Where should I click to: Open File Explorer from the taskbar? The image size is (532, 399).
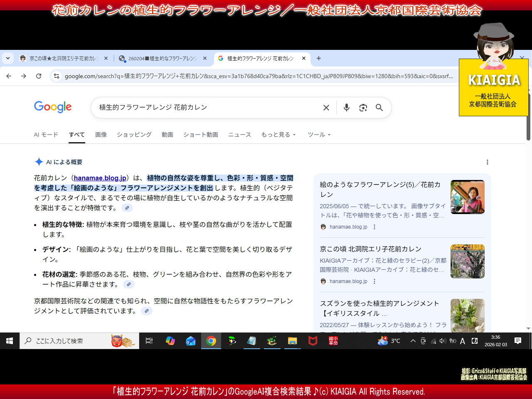pos(293,341)
